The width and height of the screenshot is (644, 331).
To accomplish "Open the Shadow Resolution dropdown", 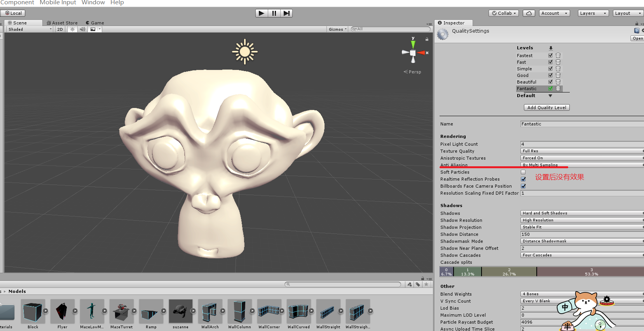I will pos(582,220).
